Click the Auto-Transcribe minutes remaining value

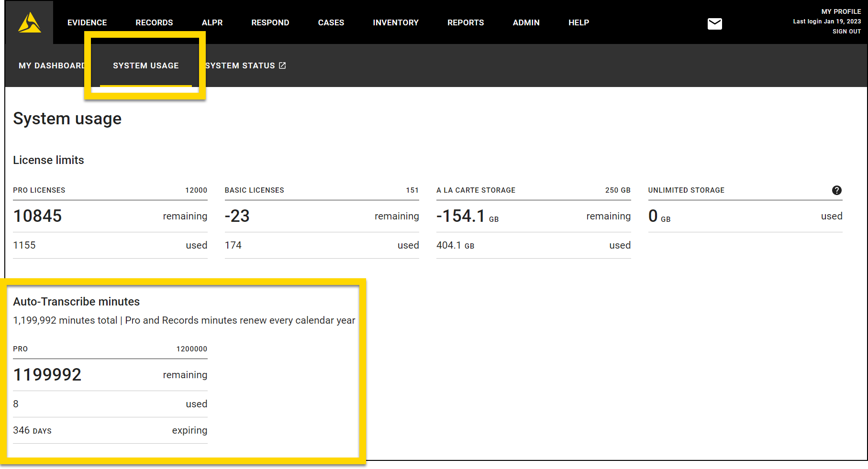[x=47, y=375]
